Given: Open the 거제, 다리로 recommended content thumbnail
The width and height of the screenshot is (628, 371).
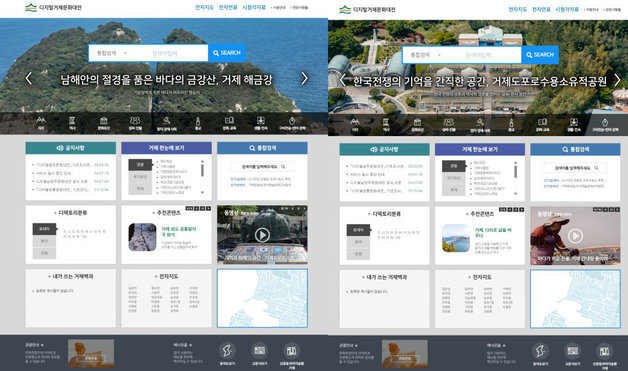Looking at the screenshot, I should [x=456, y=238].
